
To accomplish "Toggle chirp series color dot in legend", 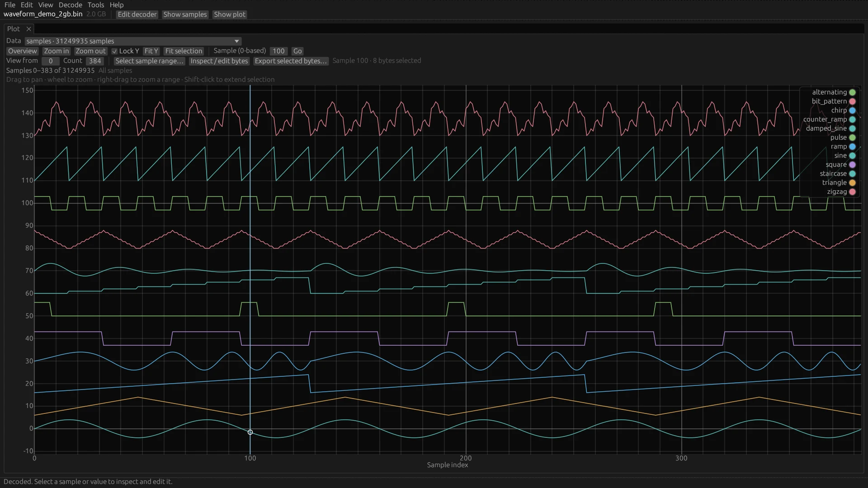I will tap(852, 111).
